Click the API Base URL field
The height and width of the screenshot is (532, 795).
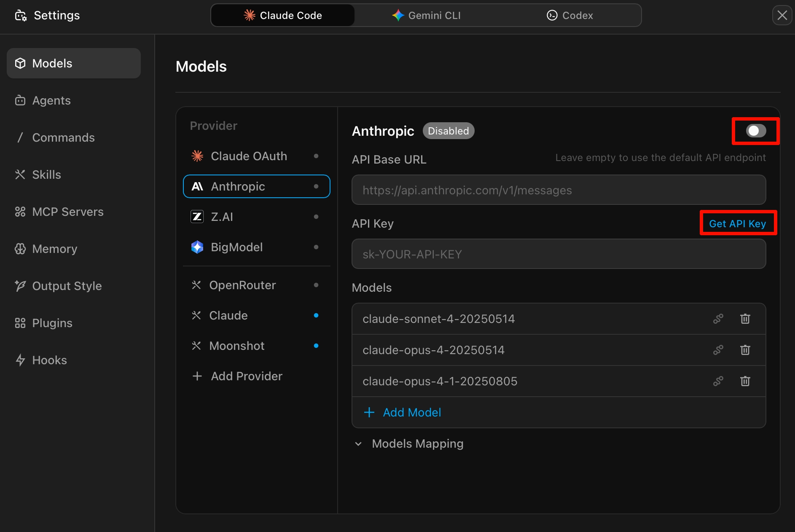point(559,190)
